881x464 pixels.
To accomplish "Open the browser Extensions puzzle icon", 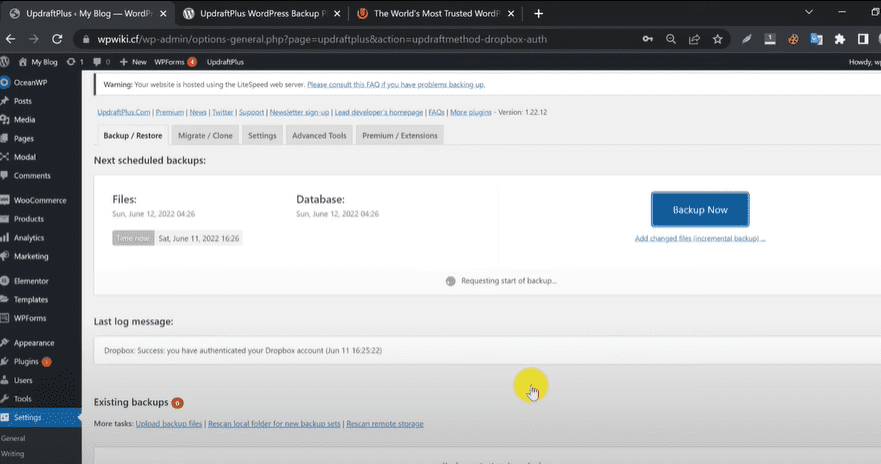I will pos(839,39).
